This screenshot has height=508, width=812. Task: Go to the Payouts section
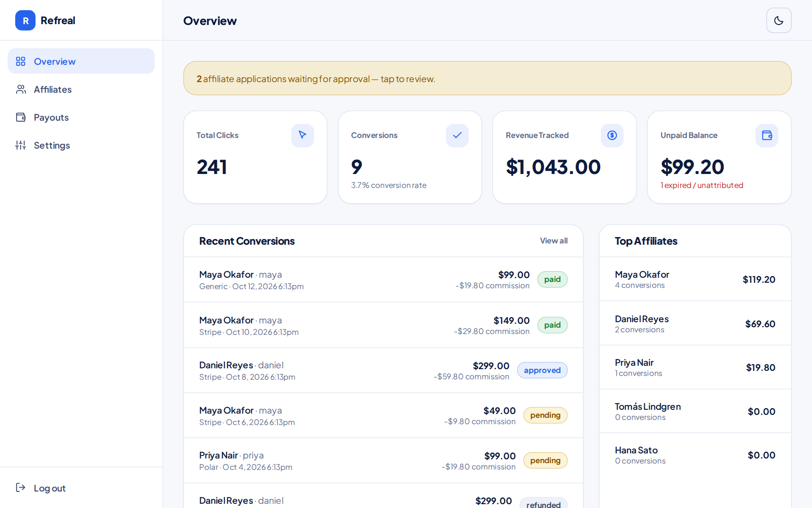click(81, 117)
